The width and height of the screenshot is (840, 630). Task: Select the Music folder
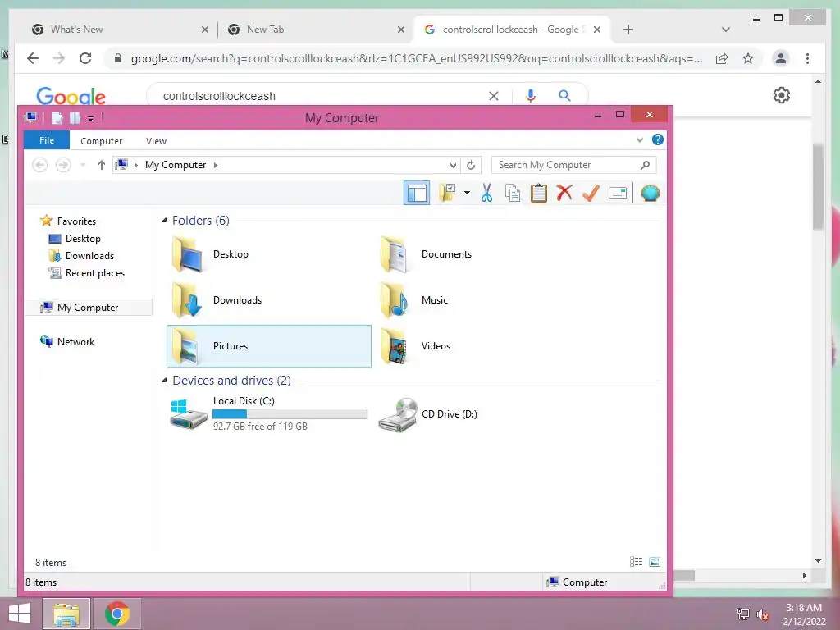tap(477, 300)
